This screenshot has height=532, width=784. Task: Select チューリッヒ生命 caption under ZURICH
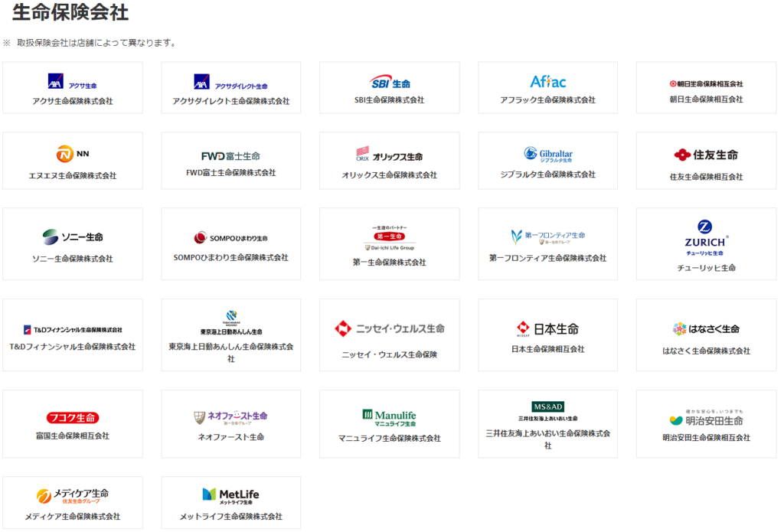click(706, 268)
